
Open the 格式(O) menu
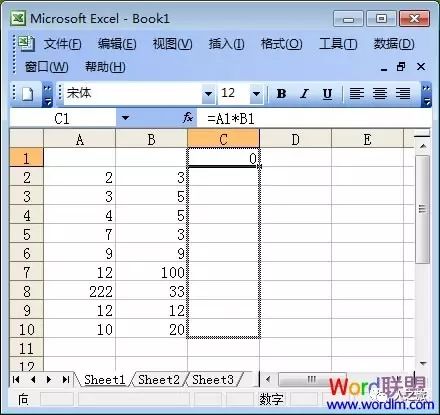tap(281, 44)
